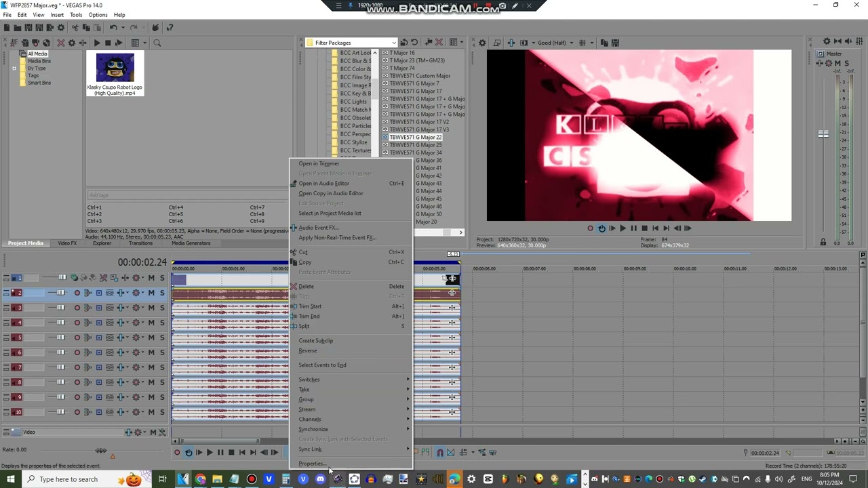Adjust the Master bus volume fader
Image resolution: width=868 pixels, height=488 pixels.
(823, 134)
